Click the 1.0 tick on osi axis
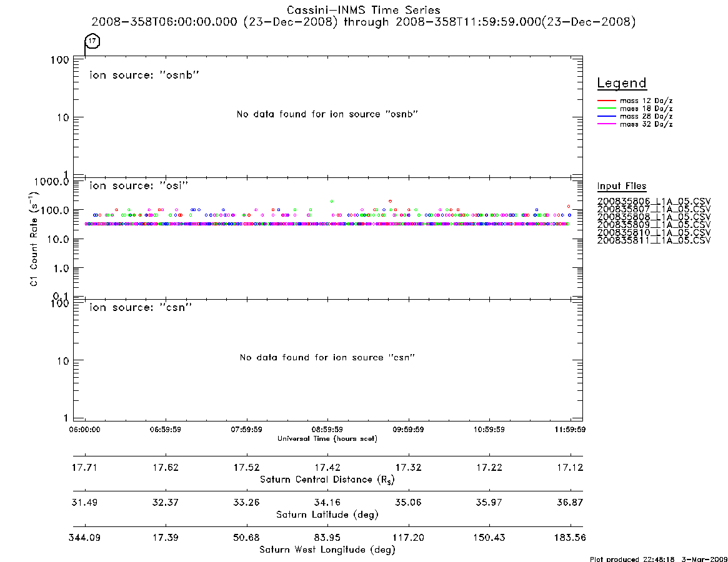 pos(61,269)
